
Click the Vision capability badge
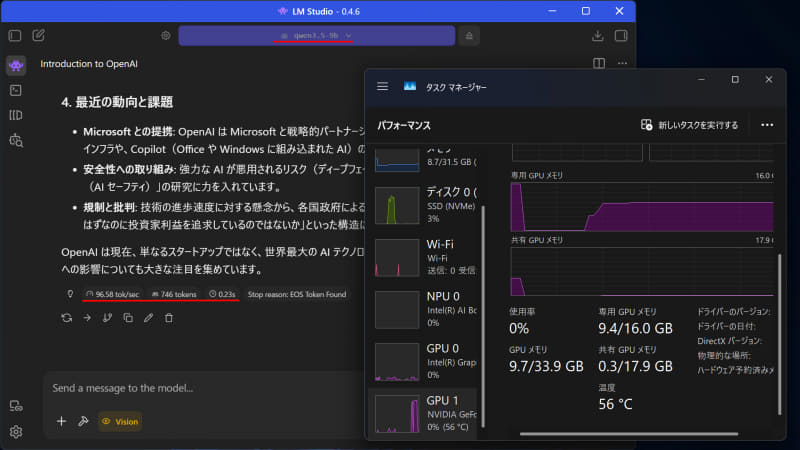coord(120,421)
